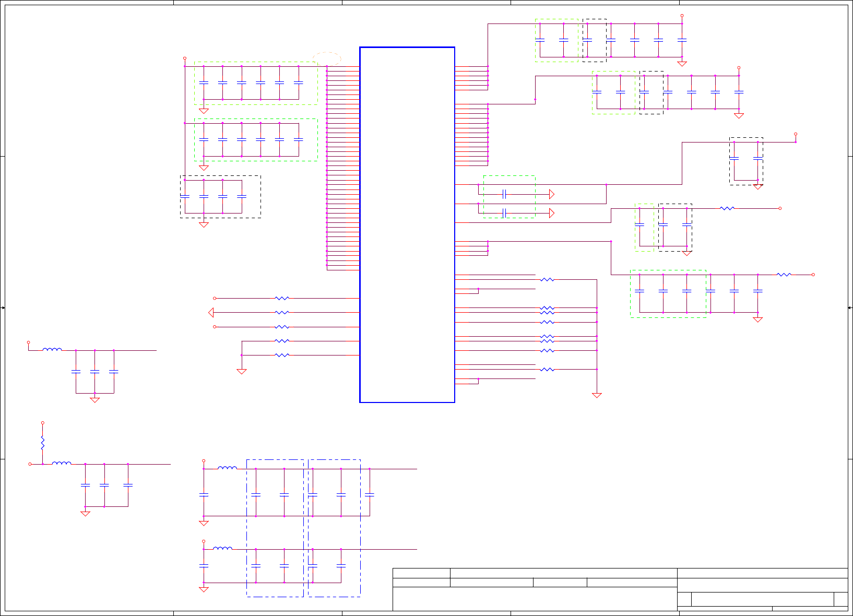This screenshot has height=616, width=853.
Task: Select the large blue IC component rectangle
Action: (x=407, y=225)
